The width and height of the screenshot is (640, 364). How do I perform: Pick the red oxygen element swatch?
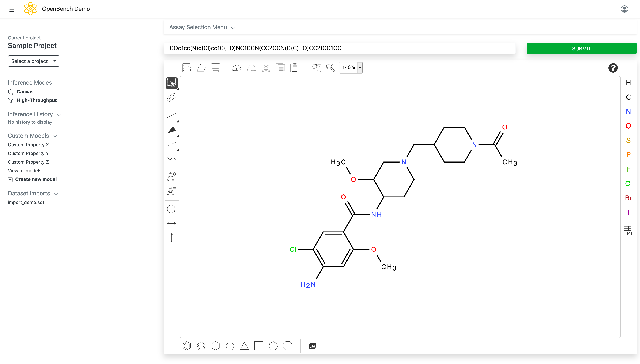click(x=628, y=126)
